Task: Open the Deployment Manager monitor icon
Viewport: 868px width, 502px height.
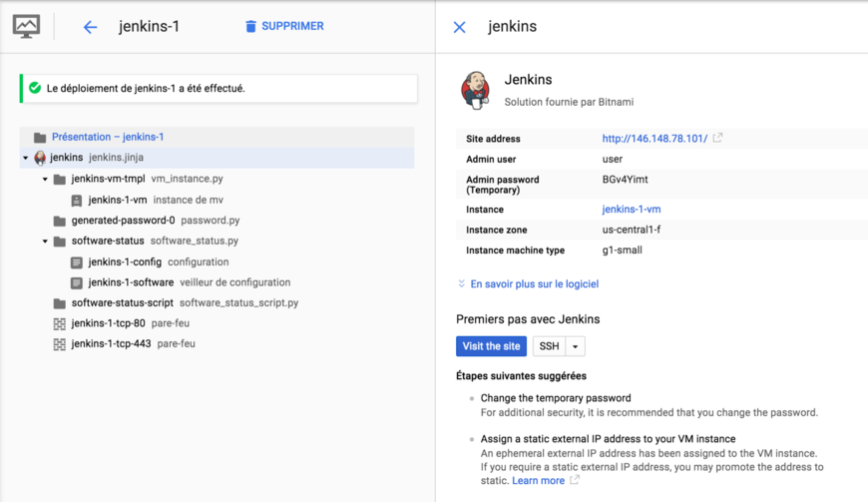Action: tap(27, 27)
